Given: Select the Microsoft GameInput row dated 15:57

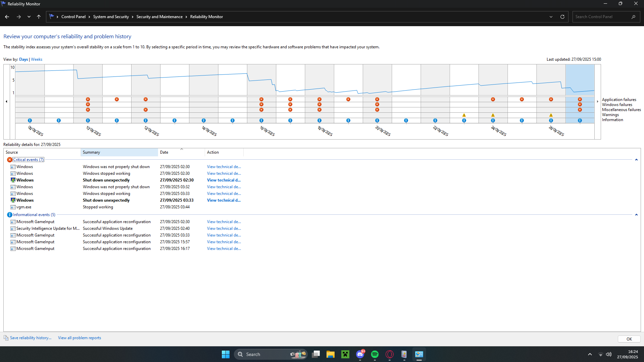Looking at the screenshot, I should [x=124, y=242].
